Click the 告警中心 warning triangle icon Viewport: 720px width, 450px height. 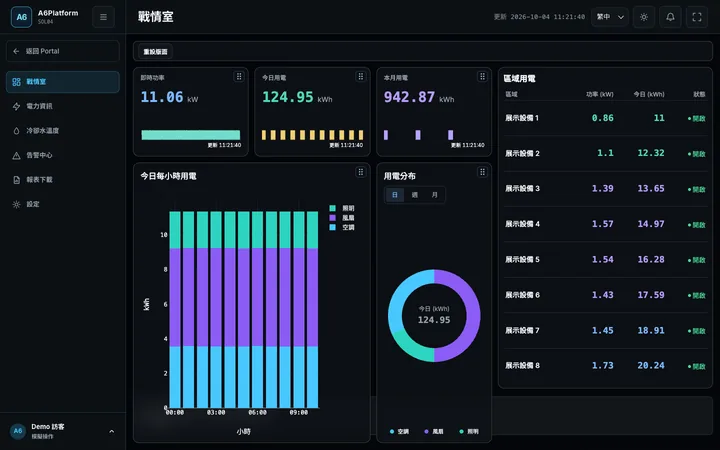click(x=17, y=155)
